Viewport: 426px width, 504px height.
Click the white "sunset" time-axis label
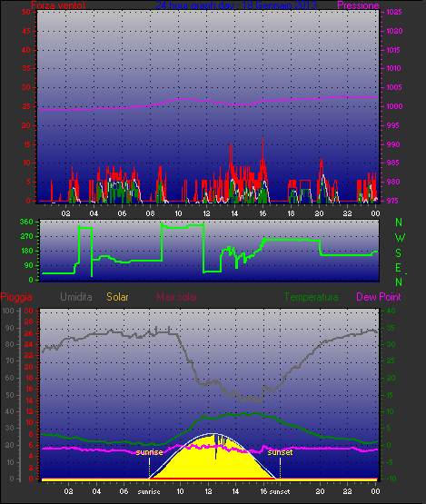(280, 492)
